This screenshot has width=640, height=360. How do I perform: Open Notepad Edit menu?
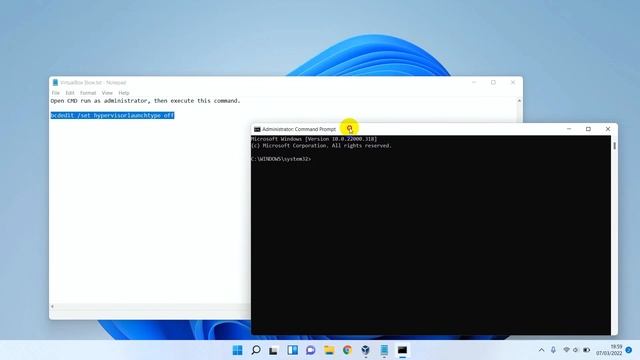click(70, 93)
